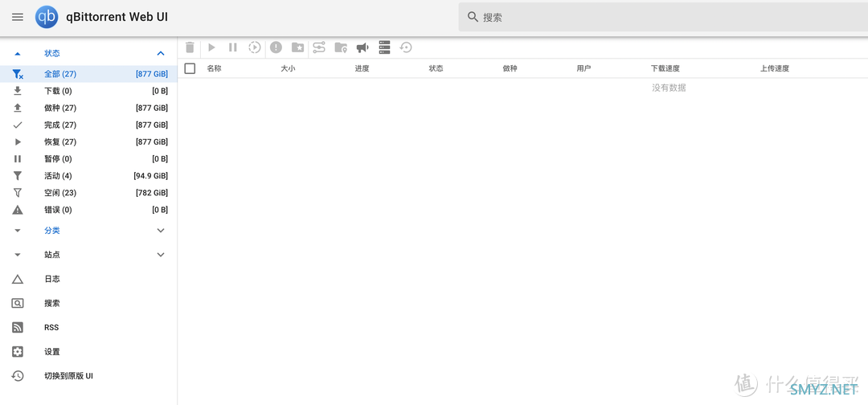Click the folder-star set category icon
868x405 pixels.
(x=298, y=47)
